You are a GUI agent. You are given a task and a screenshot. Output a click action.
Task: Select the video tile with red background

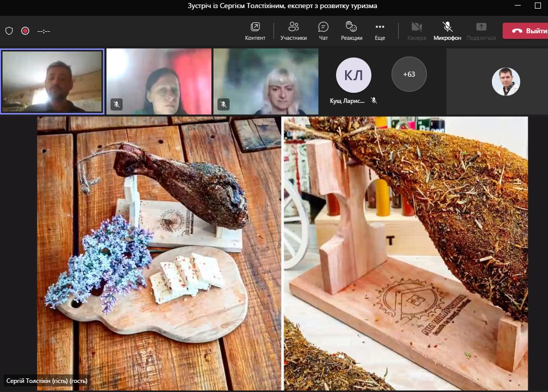159,81
